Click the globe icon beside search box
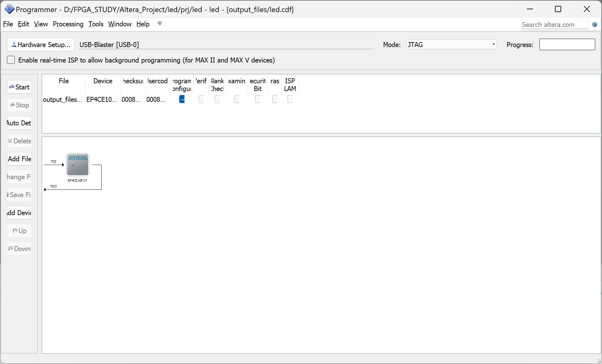Screen dimensions: 602x364 594,25
